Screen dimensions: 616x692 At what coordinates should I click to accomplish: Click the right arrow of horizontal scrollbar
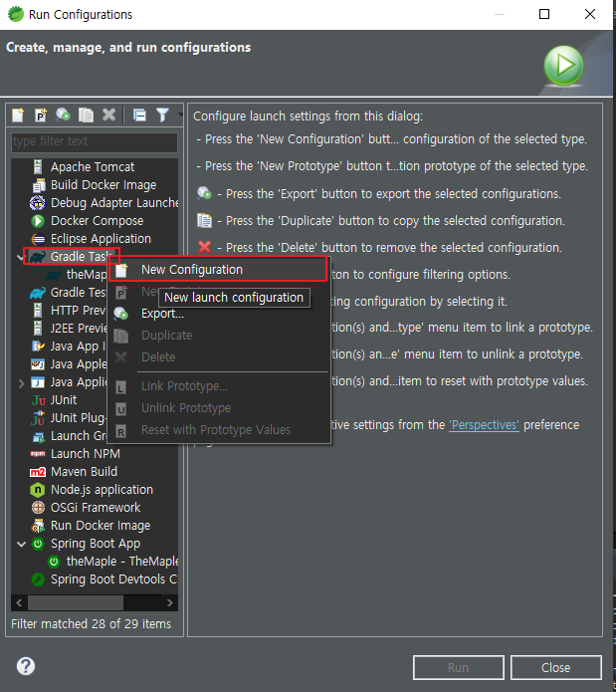click(x=170, y=602)
